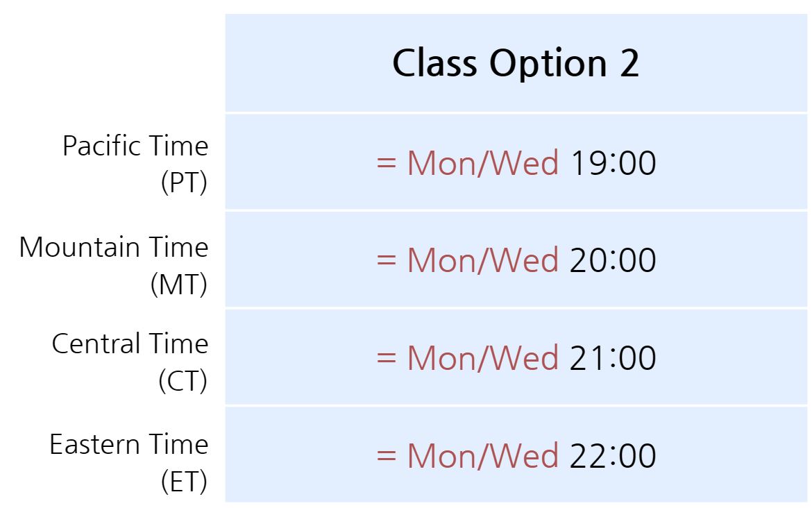Click red Mon/Wed text in Central row

pos(483,358)
